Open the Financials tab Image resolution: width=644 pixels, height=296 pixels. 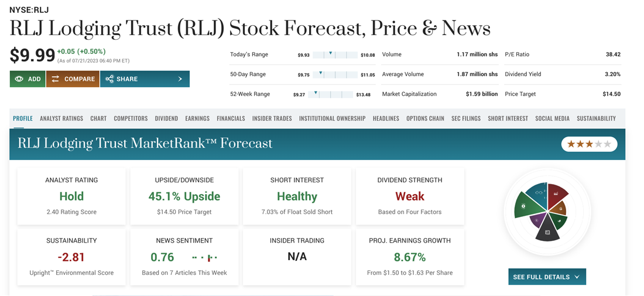(231, 118)
